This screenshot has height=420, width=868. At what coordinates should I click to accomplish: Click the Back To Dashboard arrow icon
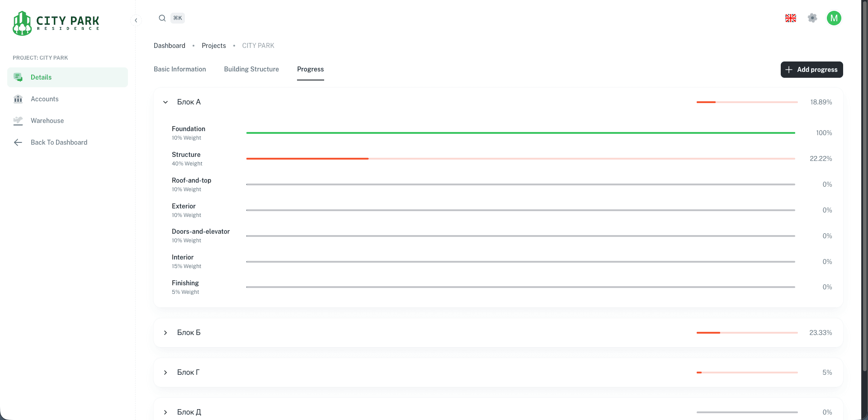click(18, 142)
